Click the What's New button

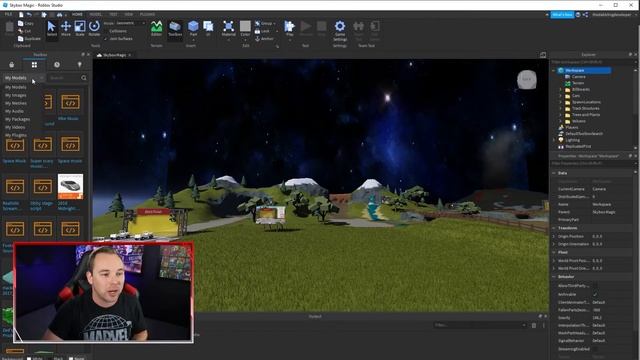[562, 15]
